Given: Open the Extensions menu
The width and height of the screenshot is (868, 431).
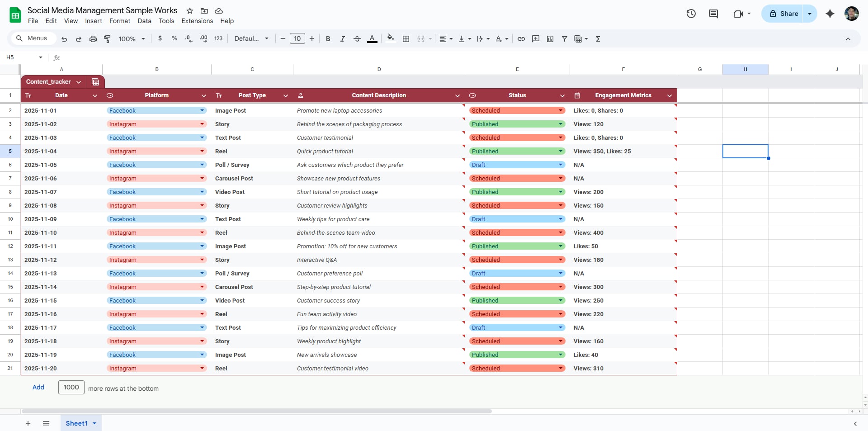Looking at the screenshot, I should [197, 21].
